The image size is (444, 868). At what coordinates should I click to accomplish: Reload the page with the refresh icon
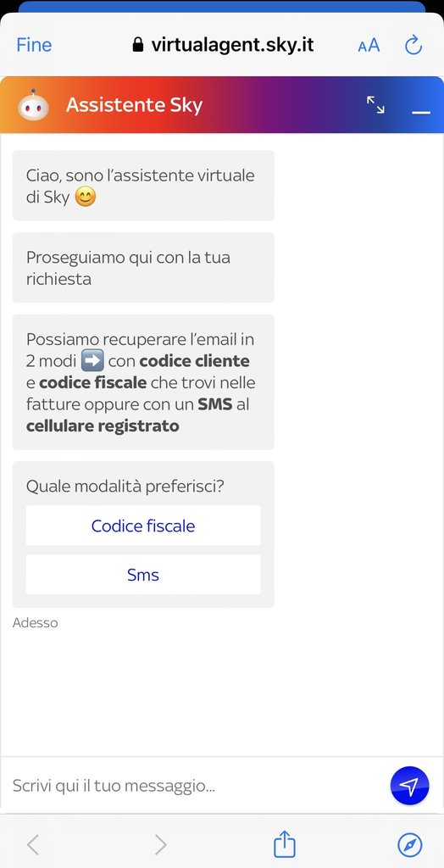coord(413,45)
